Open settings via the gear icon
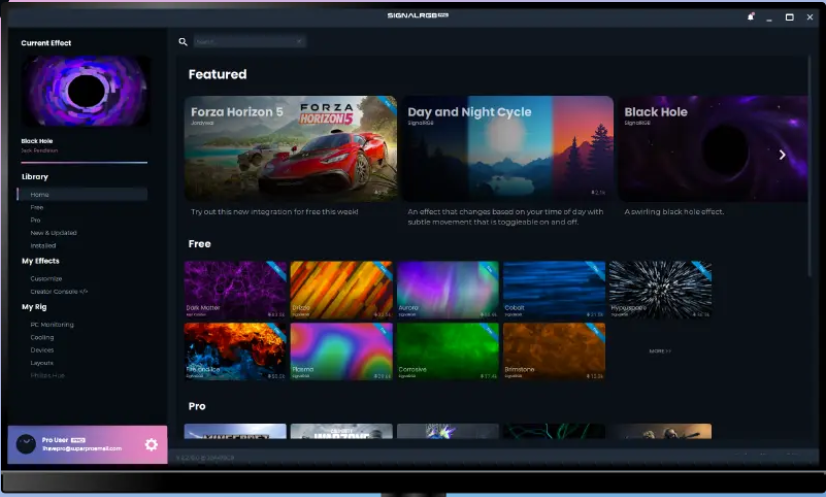 click(x=151, y=445)
